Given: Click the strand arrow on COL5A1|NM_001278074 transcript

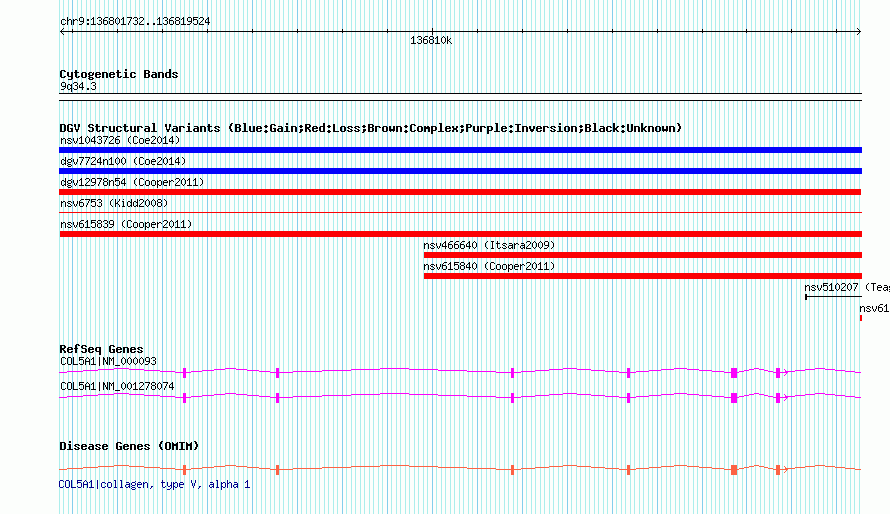Looking at the screenshot, I should pos(786,398).
